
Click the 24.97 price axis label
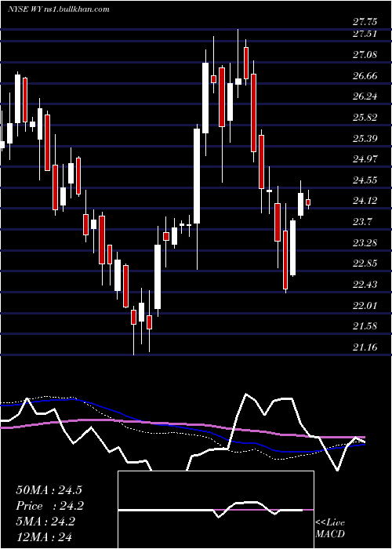click(x=365, y=159)
